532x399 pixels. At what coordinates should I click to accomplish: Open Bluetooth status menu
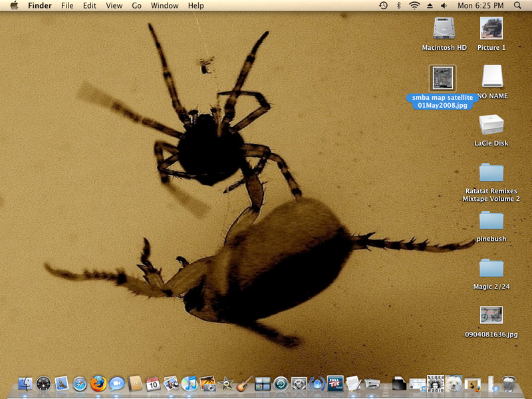(x=399, y=5)
